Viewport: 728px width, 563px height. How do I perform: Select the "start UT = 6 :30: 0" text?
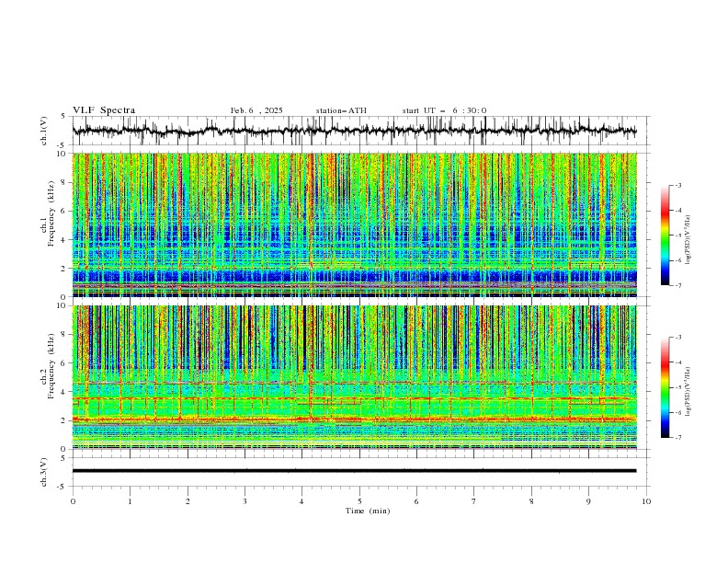tap(444, 110)
